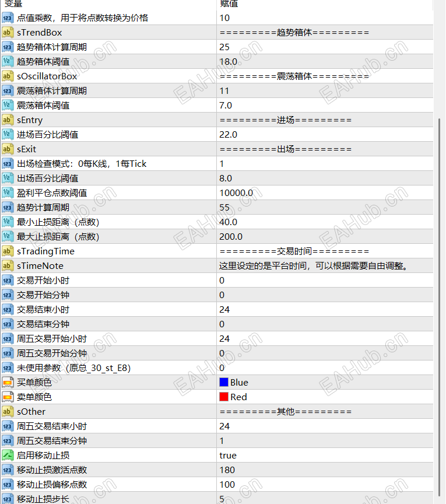The image size is (446, 504).
Task: Edit the value 55 for 趋势计算周期
Action: tap(224, 207)
